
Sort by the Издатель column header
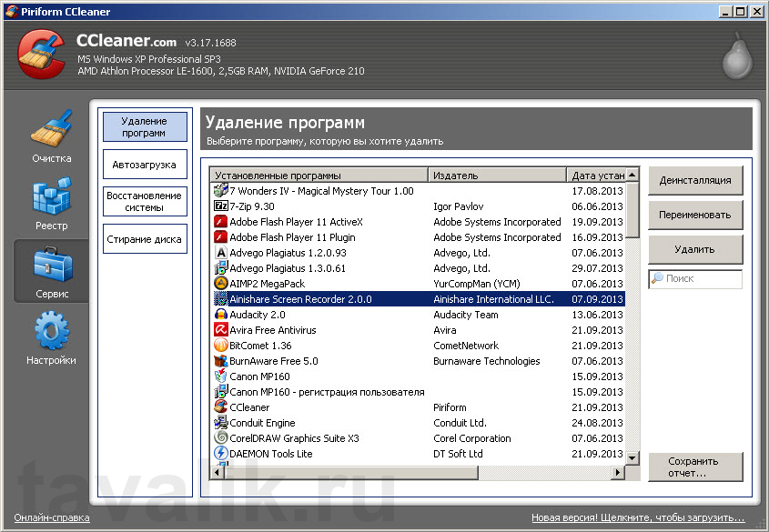[497, 175]
